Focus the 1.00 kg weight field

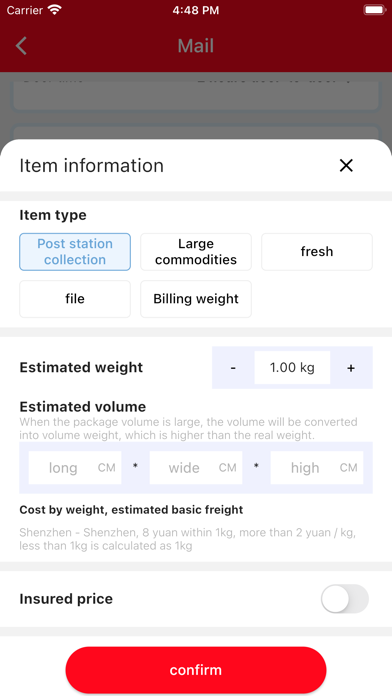coord(292,368)
